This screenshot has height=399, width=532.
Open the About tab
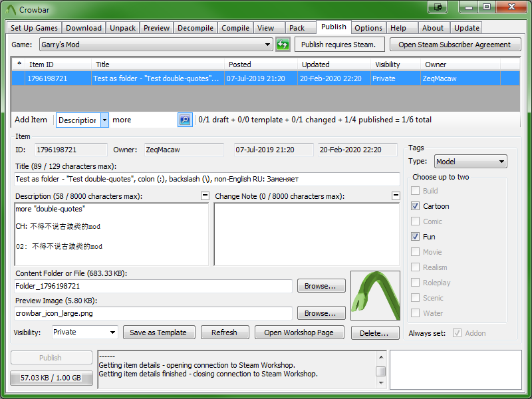433,28
